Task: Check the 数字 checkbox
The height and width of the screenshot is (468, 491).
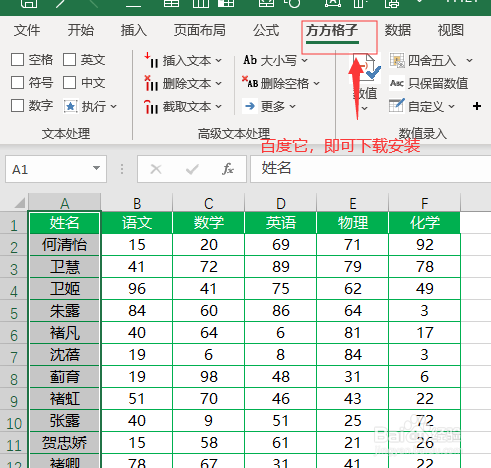Action: pyautogui.click(x=17, y=106)
